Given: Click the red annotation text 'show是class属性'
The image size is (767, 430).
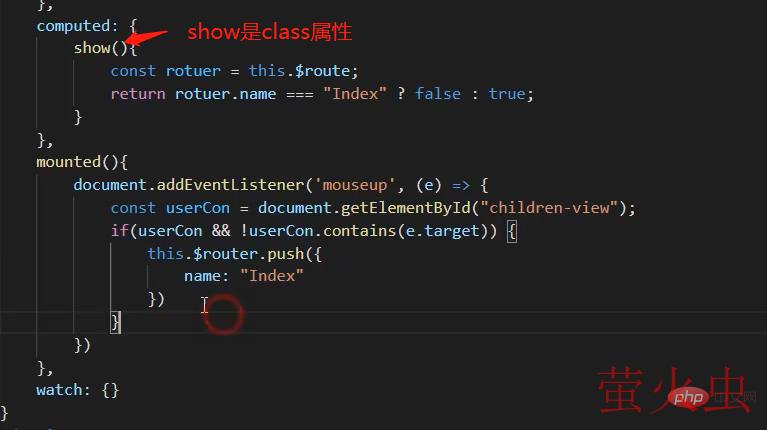Looking at the screenshot, I should pos(270,32).
